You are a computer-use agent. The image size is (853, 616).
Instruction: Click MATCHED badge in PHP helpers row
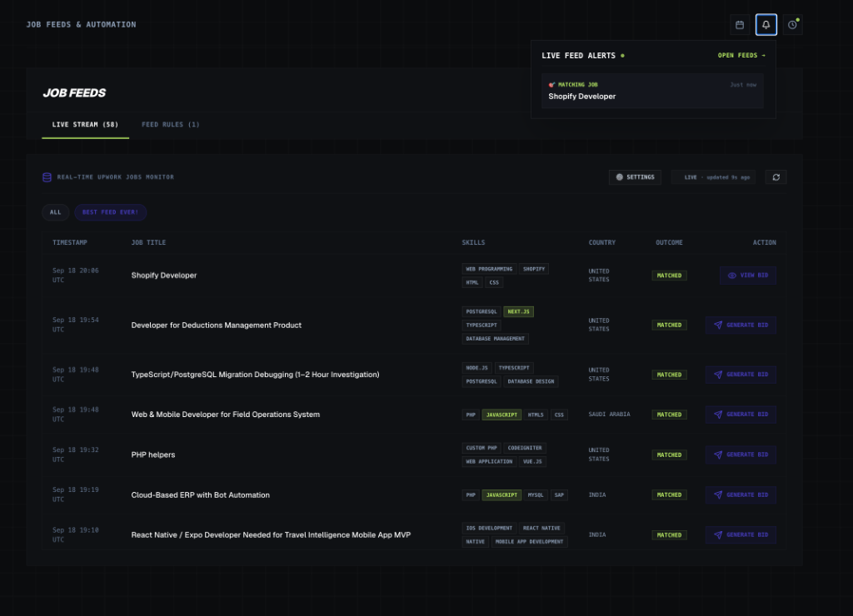(669, 455)
